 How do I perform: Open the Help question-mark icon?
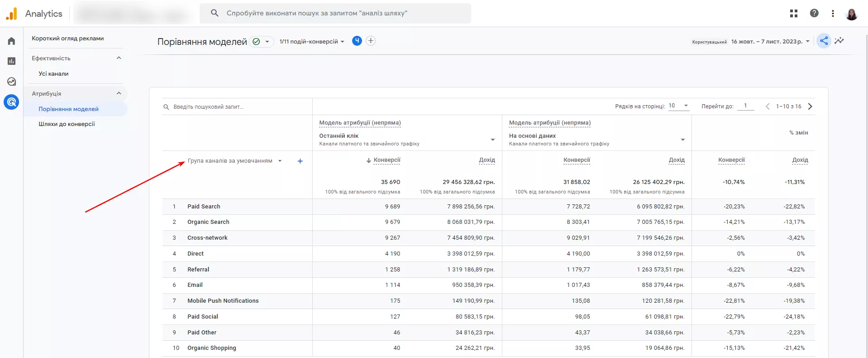814,13
